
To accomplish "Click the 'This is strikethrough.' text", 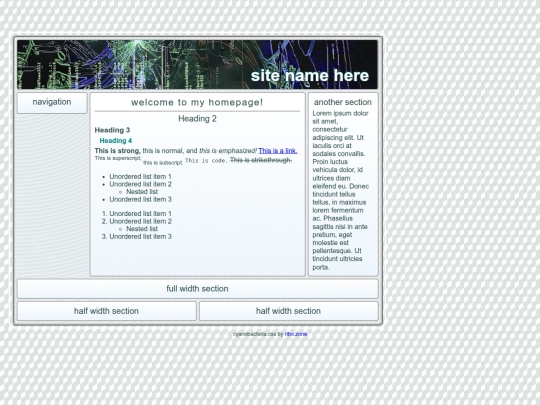I will (x=261, y=160).
